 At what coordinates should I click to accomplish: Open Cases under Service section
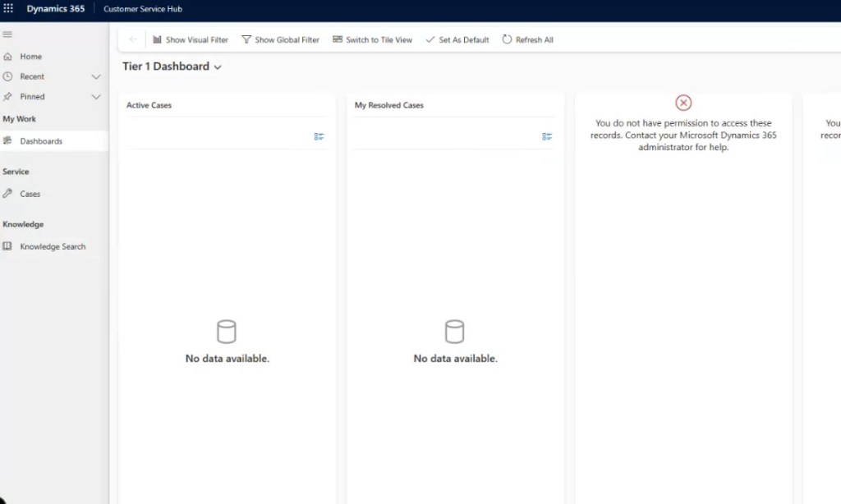(30, 195)
